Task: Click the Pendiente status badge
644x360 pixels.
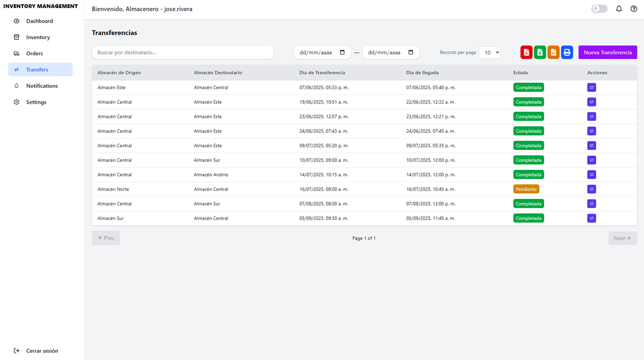Action: 526,189
